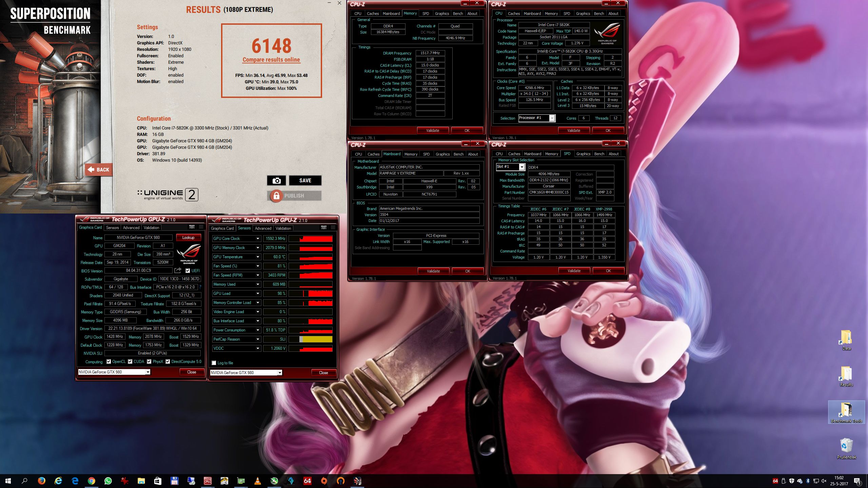Image resolution: width=868 pixels, height=488 pixels.
Task: Open the Compare results online link
Action: (x=271, y=60)
